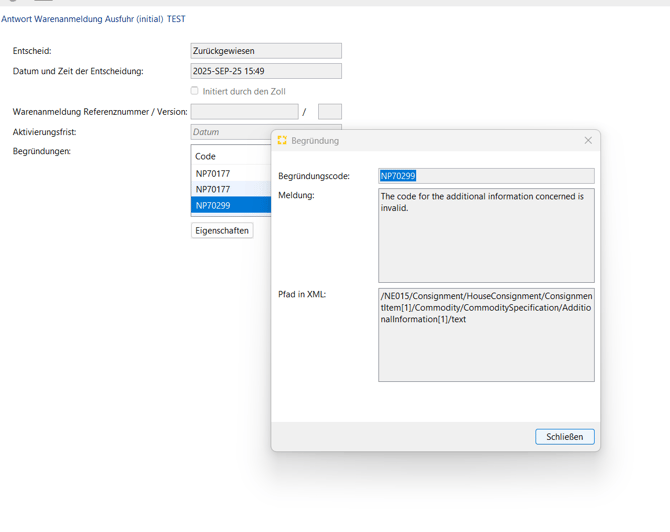
Task: Close the Begründung dialog with the X
Action: click(588, 141)
